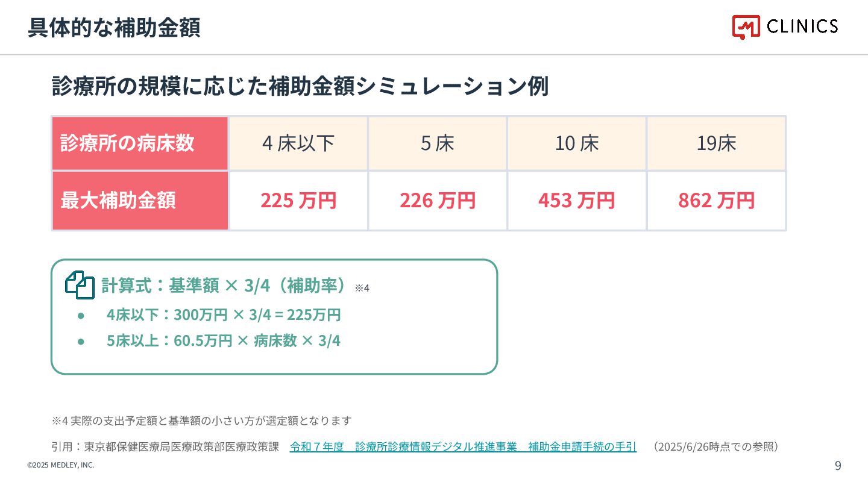Image resolution: width=868 pixels, height=488 pixels.
Task: Click the heading 診療所の規模に応じた補助金額シミュレーション例
Action: [300, 86]
